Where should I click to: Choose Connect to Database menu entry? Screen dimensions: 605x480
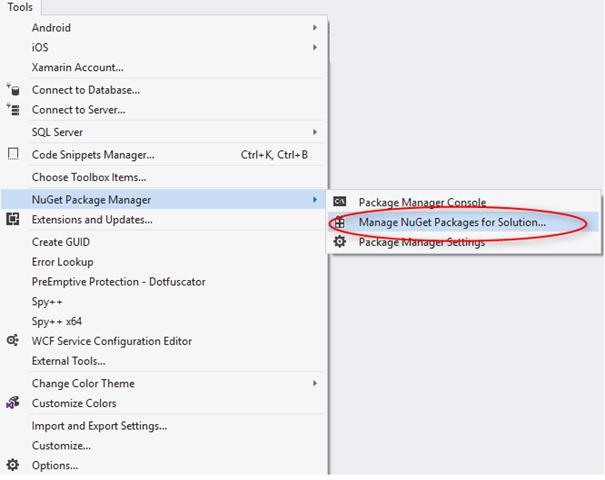pos(164,90)
